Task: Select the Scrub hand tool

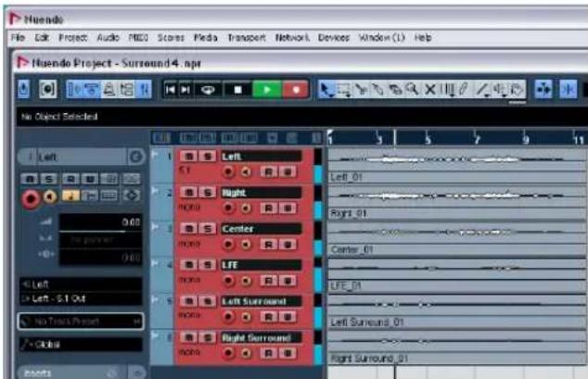Action: (x=518, y=90)
